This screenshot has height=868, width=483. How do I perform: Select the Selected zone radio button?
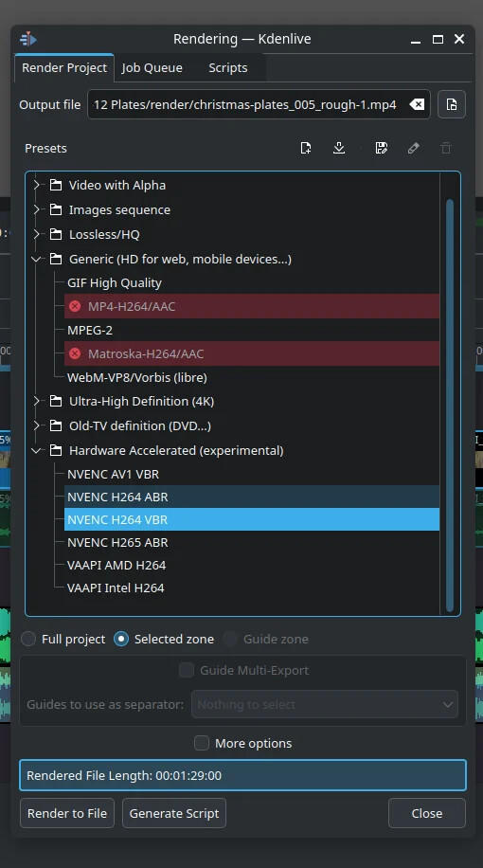121,639
